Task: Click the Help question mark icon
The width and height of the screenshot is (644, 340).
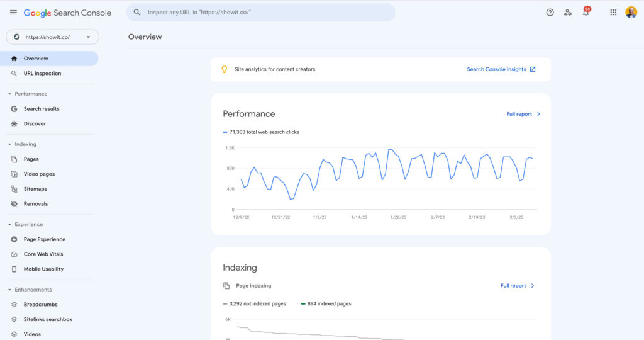Action: [550, 13]
